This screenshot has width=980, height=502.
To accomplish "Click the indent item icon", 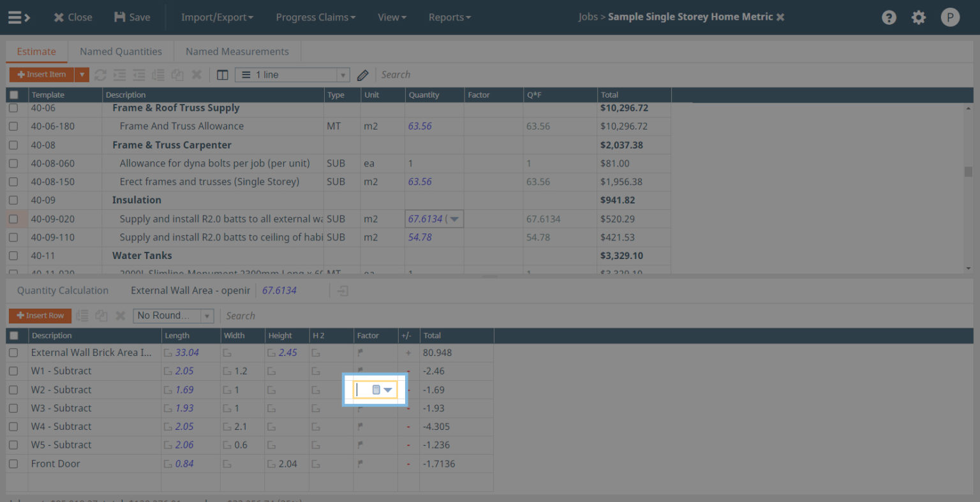I will tap(119, 75).
